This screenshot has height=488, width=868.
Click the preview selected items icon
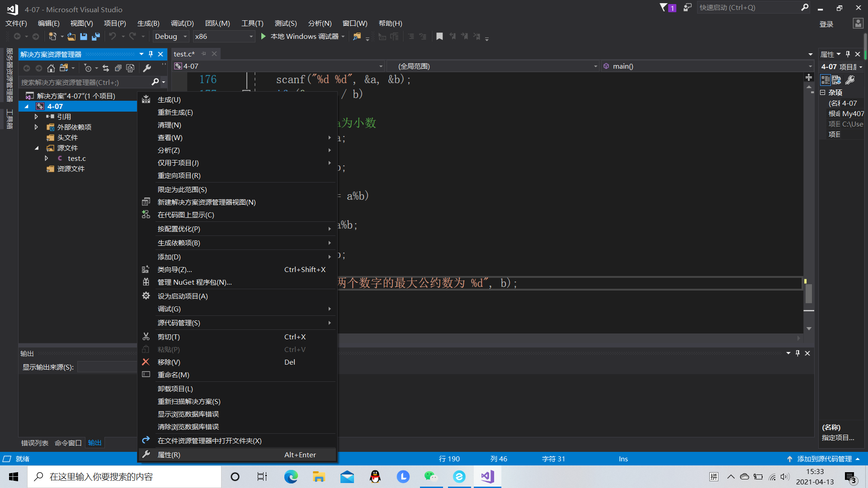pyautogui.click(x=130, y=68)
